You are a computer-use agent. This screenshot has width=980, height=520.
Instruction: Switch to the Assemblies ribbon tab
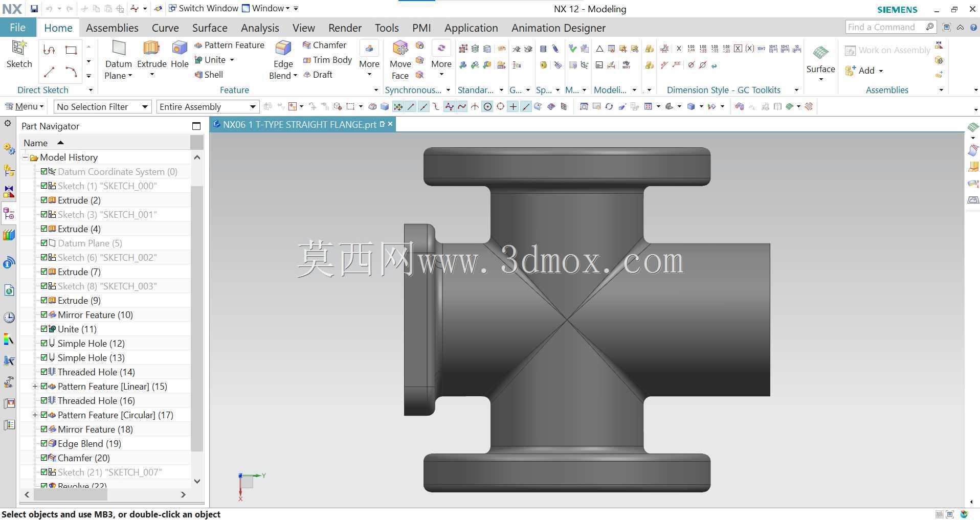tap(112, 28)
